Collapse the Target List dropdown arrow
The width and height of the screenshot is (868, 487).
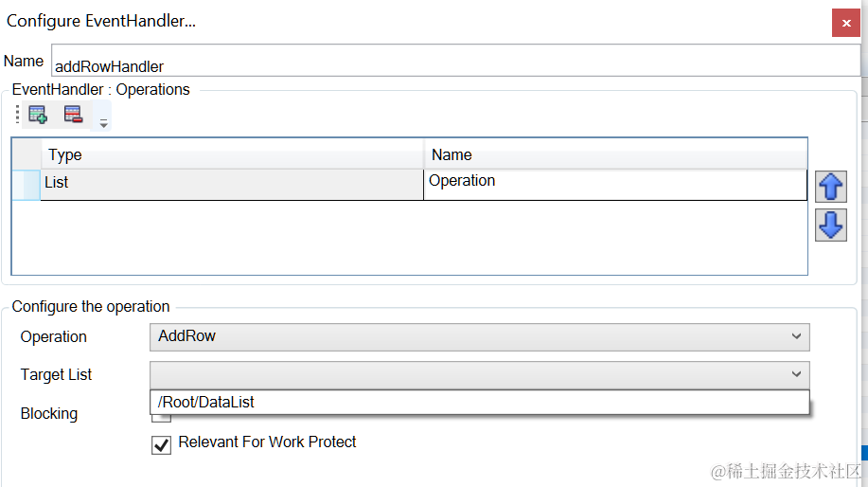point(796,374)
